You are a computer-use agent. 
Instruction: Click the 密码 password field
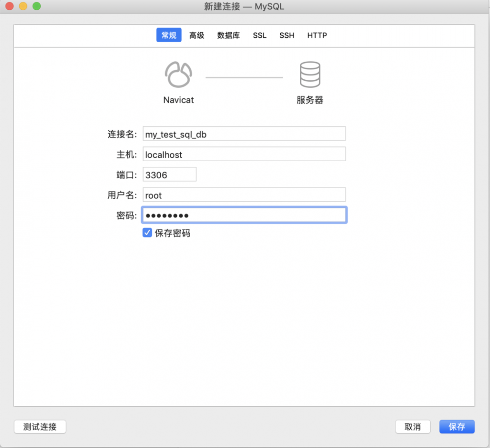click(244, 215)
